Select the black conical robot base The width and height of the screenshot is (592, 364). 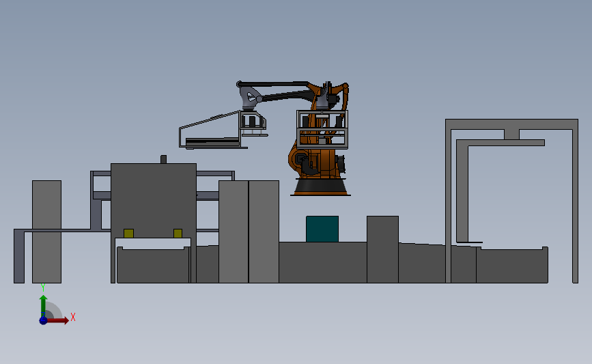(x=320, y=187)
